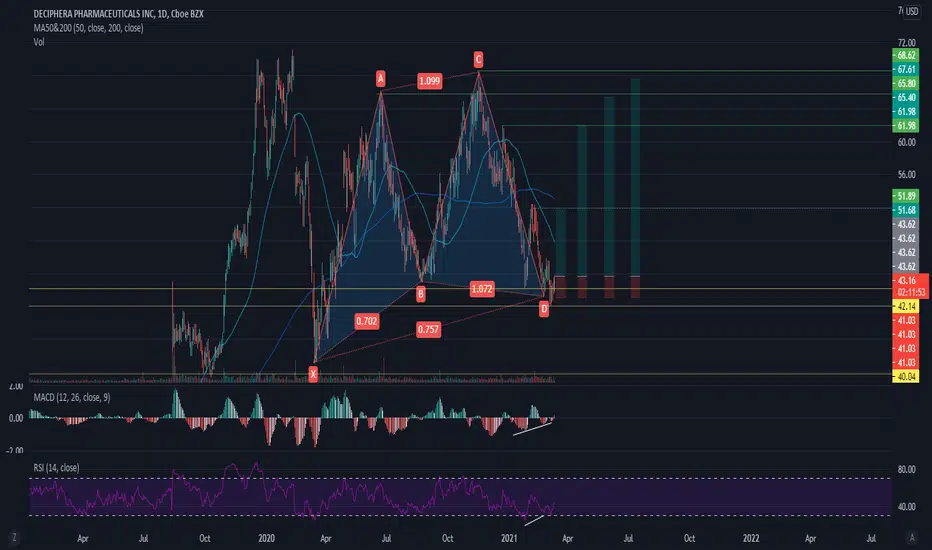Select the X point label of the pattern
This screenshot has width=932, height=550.
pos(313,374)
